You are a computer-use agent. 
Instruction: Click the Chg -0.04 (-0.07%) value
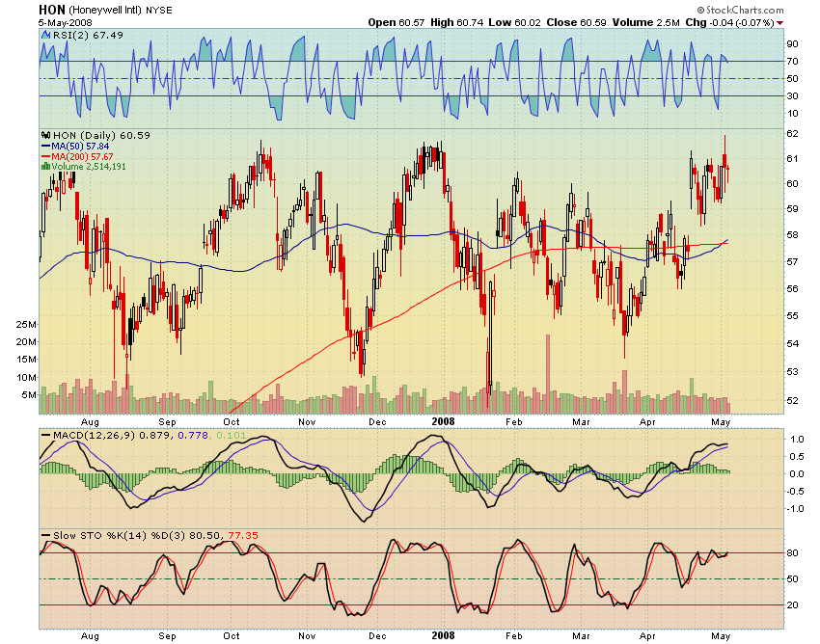[729, 22]
